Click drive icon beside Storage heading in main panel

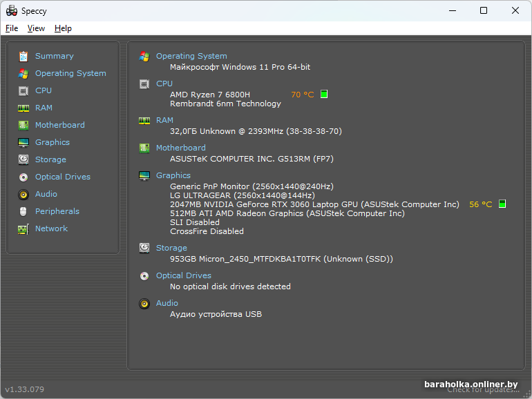point(144,248)
